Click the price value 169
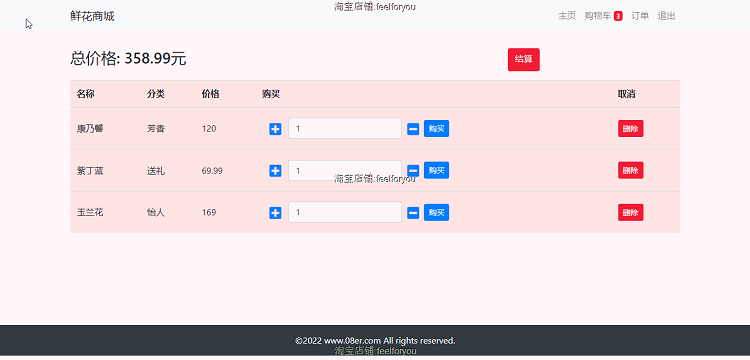Viewport: 750px width, 360px height. (209, 212)
